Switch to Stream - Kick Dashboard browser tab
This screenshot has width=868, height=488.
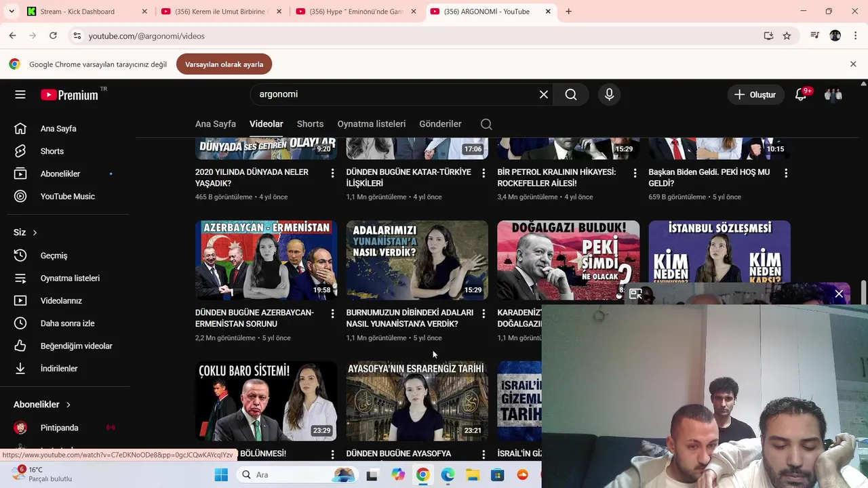pyautogui.click(x=86, y=12)
